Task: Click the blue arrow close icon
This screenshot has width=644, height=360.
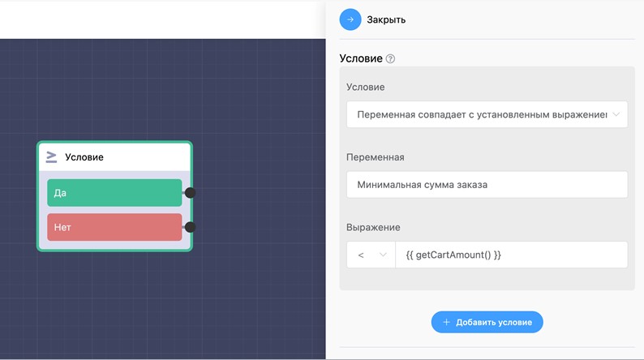Action: tap(350, 19)
